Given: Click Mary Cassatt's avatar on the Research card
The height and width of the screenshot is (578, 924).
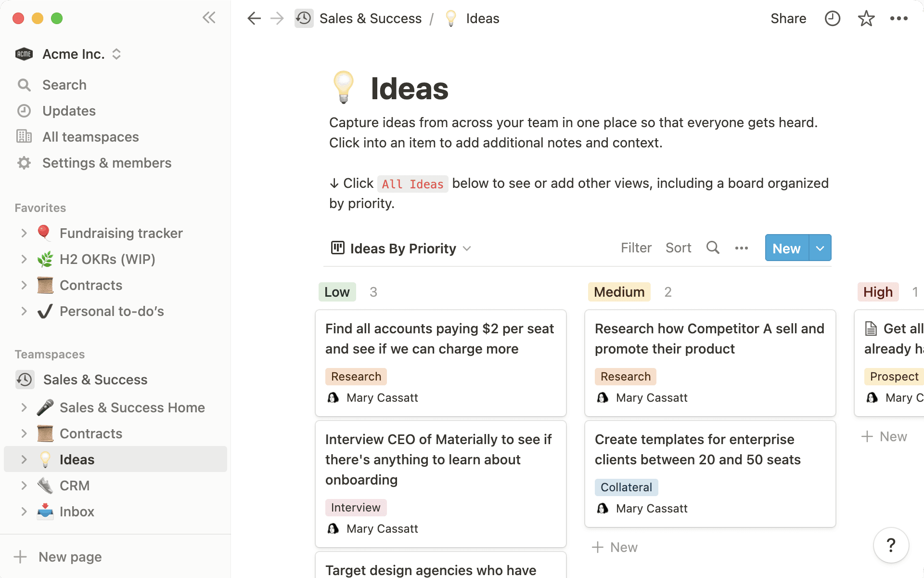Looking at the screenshot, I should click(x=603, y=397).
